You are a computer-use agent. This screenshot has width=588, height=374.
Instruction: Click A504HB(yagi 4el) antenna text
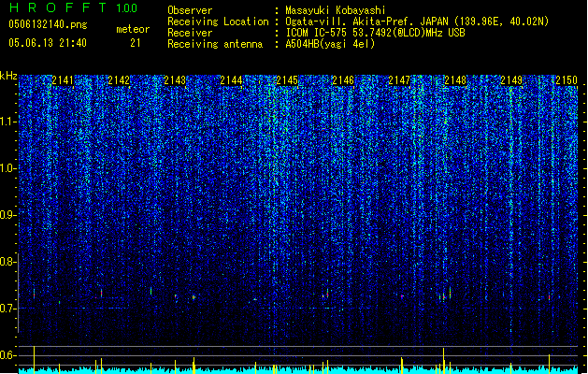(x=330, y=44)
